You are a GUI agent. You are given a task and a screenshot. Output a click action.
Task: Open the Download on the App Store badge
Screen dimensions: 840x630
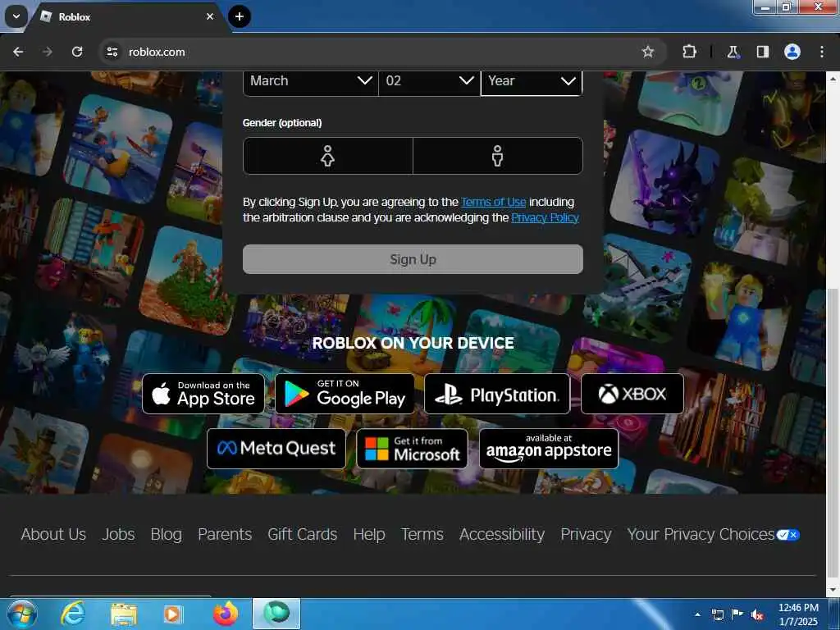pyautogui.click(x=203, y=394)
